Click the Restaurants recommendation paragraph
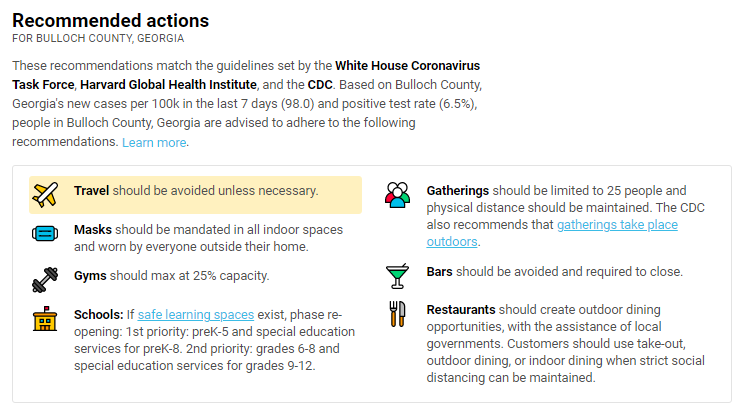Viewport: 743px width, 412px height. click(566, 344)
